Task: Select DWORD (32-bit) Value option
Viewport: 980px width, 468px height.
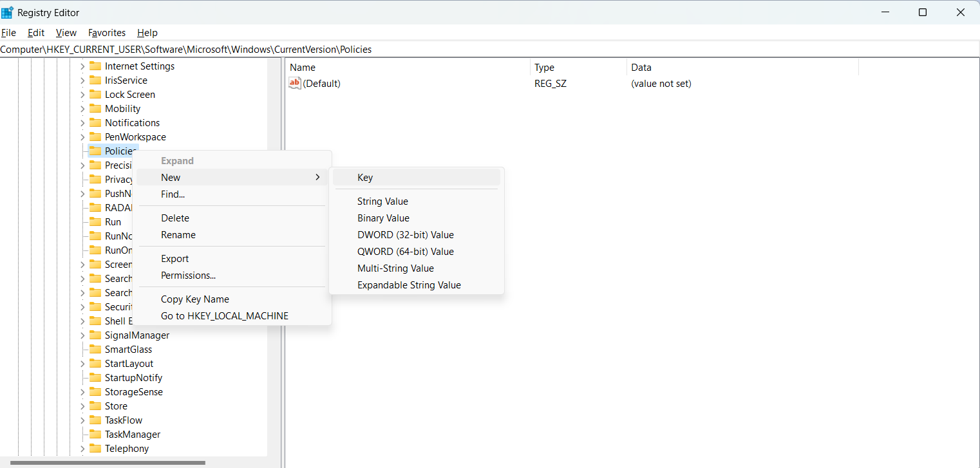Action: point(405,235)
